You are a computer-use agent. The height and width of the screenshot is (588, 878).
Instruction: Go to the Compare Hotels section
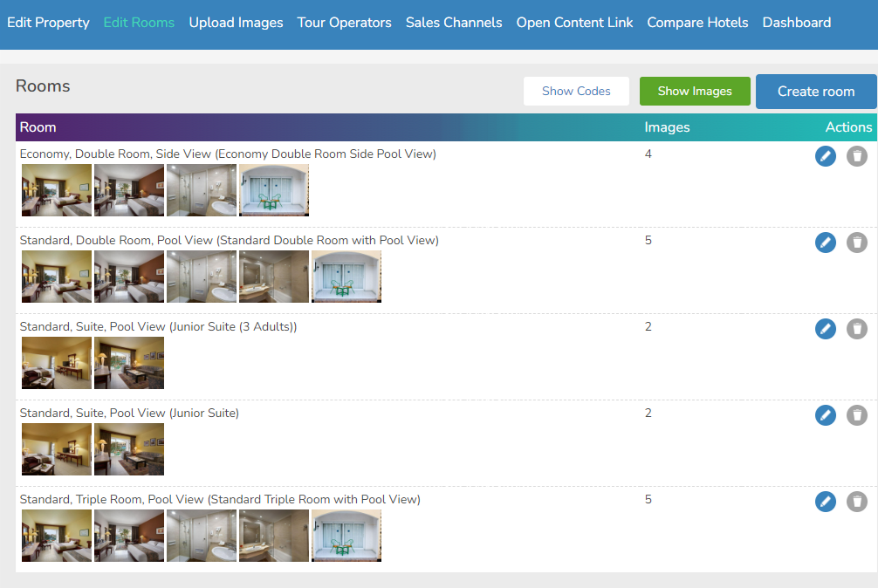[x=697, y=22]
